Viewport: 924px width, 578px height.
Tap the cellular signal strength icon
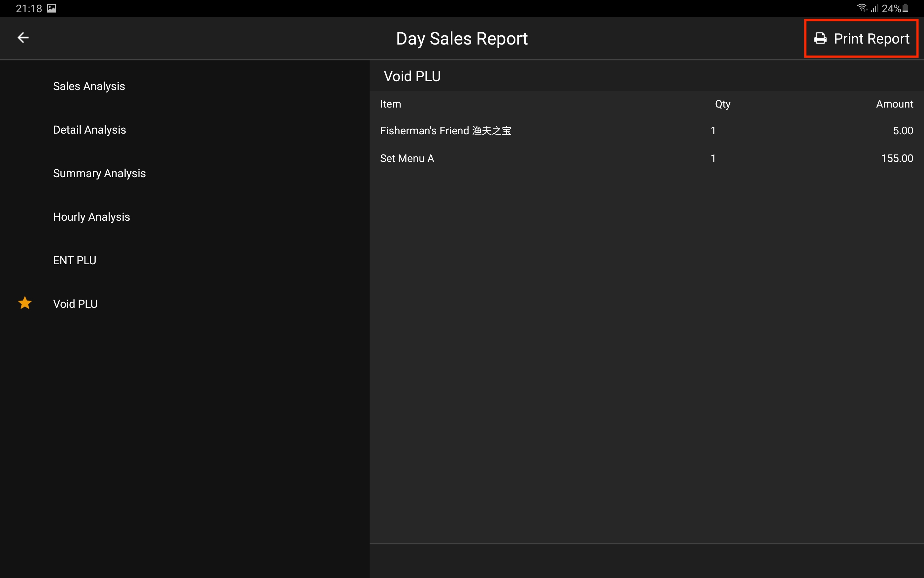[x=875, y=8]
